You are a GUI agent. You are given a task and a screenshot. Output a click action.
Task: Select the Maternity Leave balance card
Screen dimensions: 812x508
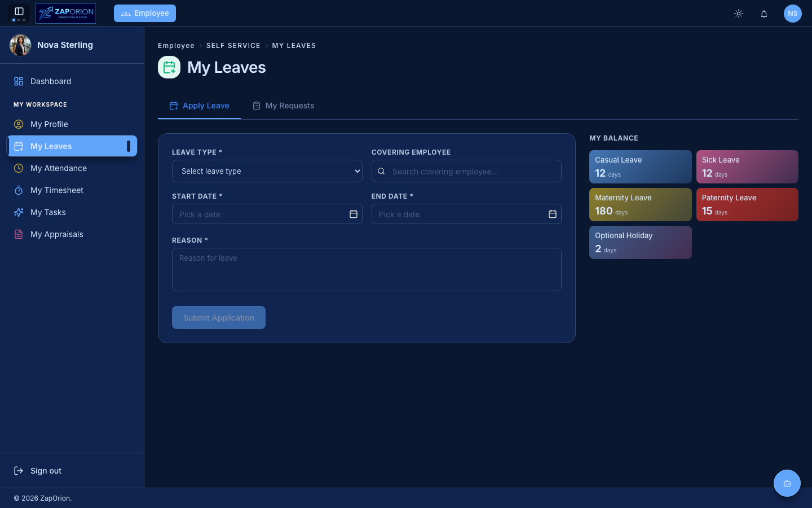point(641,204)
